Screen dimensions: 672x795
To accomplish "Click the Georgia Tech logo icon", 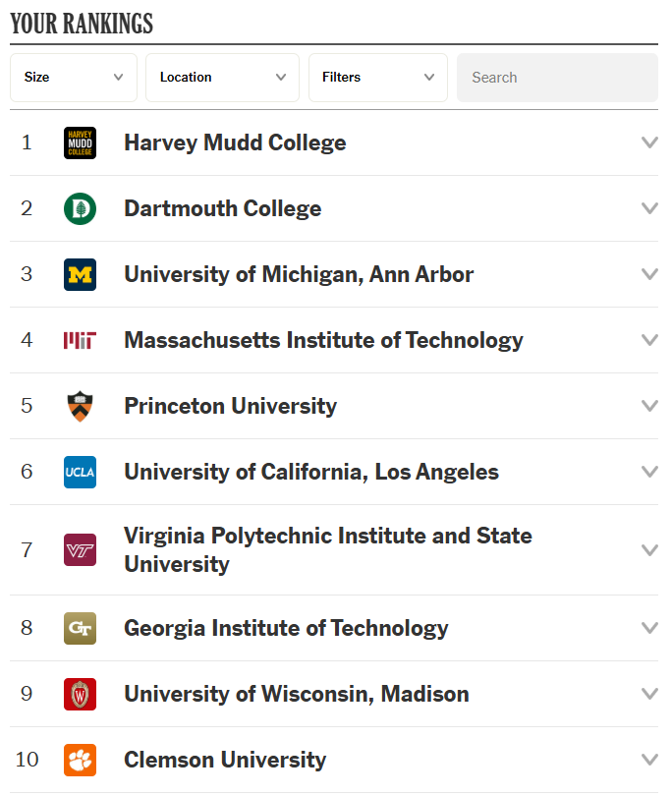I will pyautogui.click(x=80, y=628).
